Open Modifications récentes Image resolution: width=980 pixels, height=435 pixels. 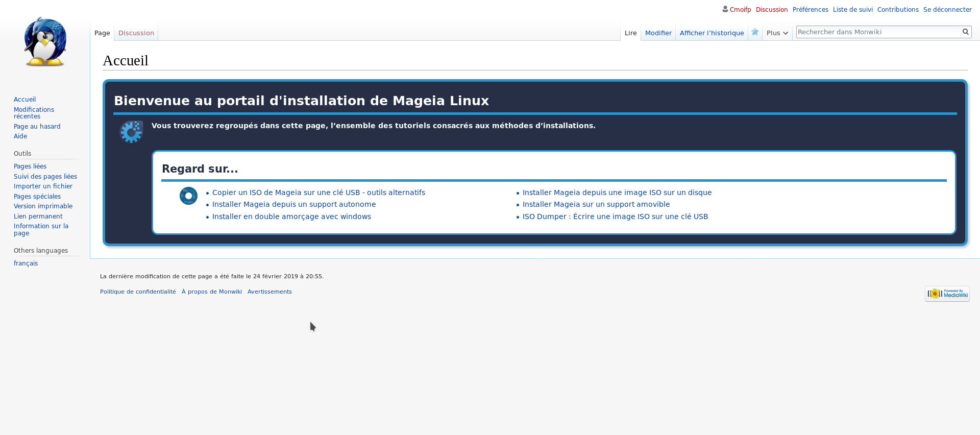[x=34, y=113]
